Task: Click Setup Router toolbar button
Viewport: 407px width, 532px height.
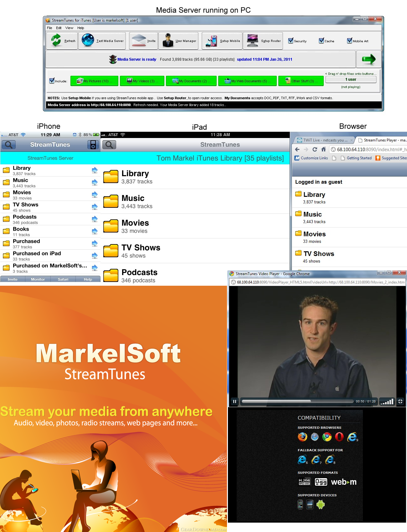Action: 263,41
